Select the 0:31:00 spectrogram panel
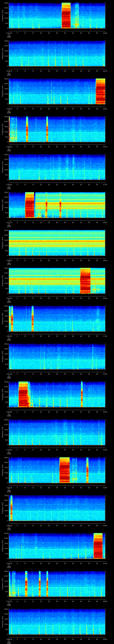 click(x=57, y=356)
